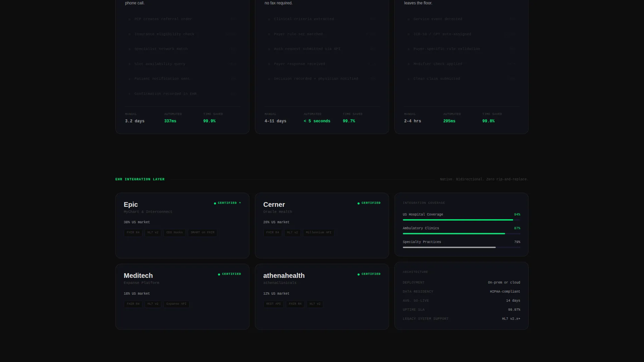The width and height of the screenshot is (644, 362).
Task: Select the 'HL7 v2' tag in Cerner card
Action: [x=292, y=233]
